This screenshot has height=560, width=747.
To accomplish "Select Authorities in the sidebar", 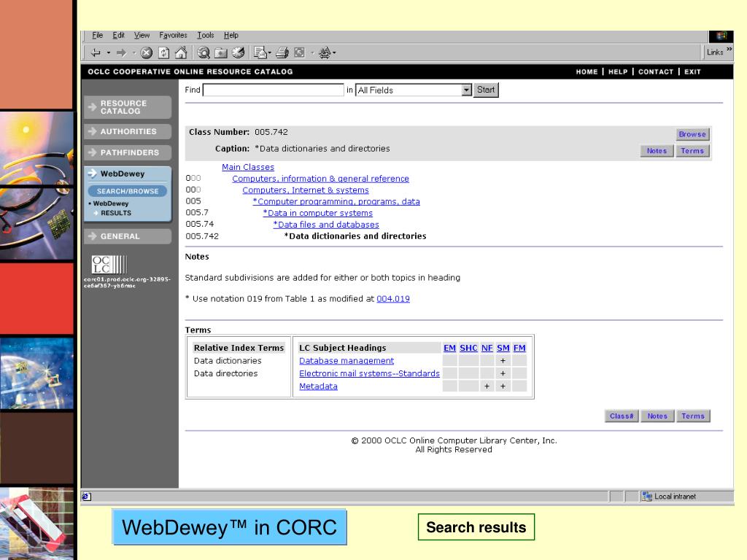I will pyautogui.click(x=127, y=131).
